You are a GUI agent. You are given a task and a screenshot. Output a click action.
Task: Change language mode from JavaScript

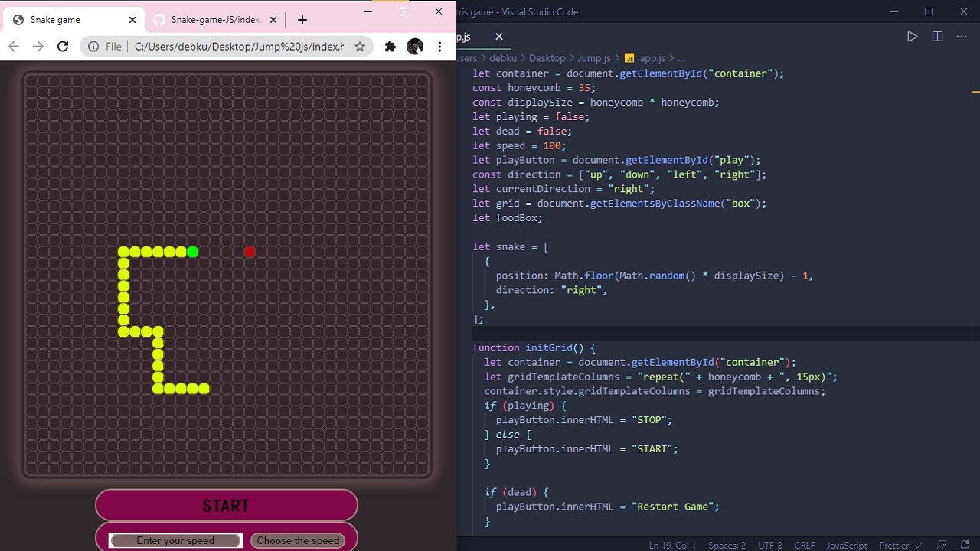[x=846, y=545]
